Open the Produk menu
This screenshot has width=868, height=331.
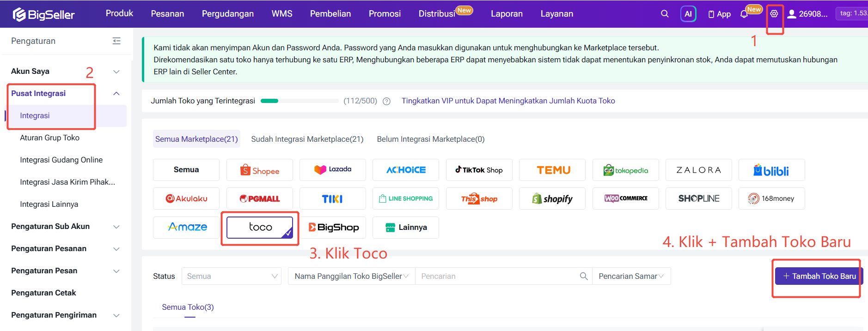(119, 13)
